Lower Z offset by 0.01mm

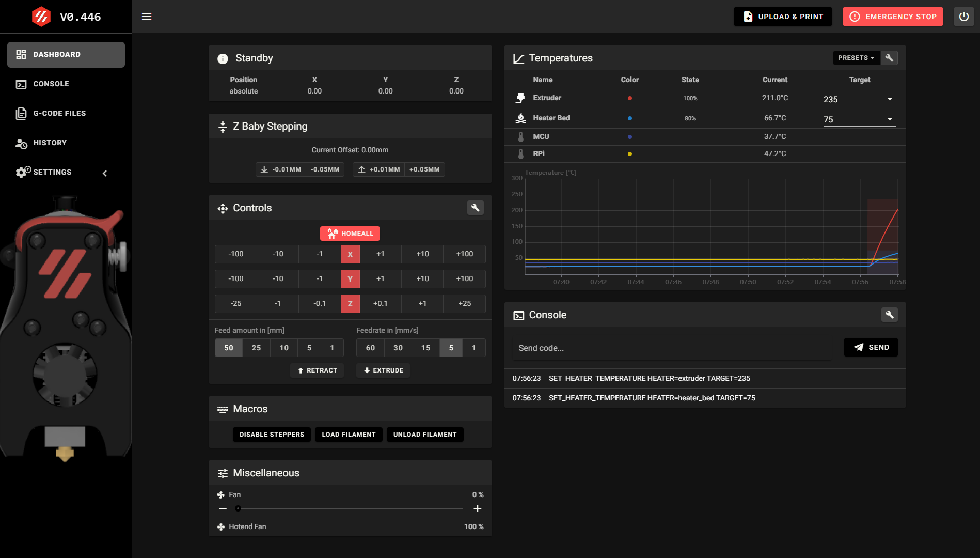tap(281, 169)
